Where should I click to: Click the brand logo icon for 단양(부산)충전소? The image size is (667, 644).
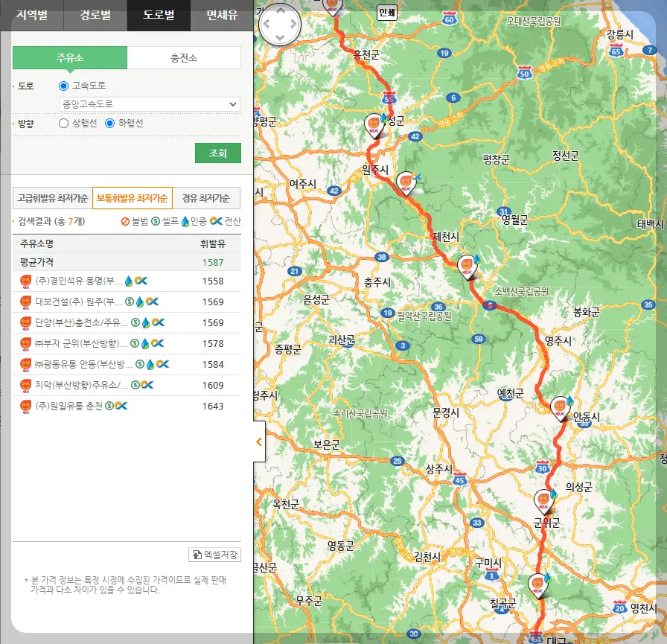click(x=25, y=323)
